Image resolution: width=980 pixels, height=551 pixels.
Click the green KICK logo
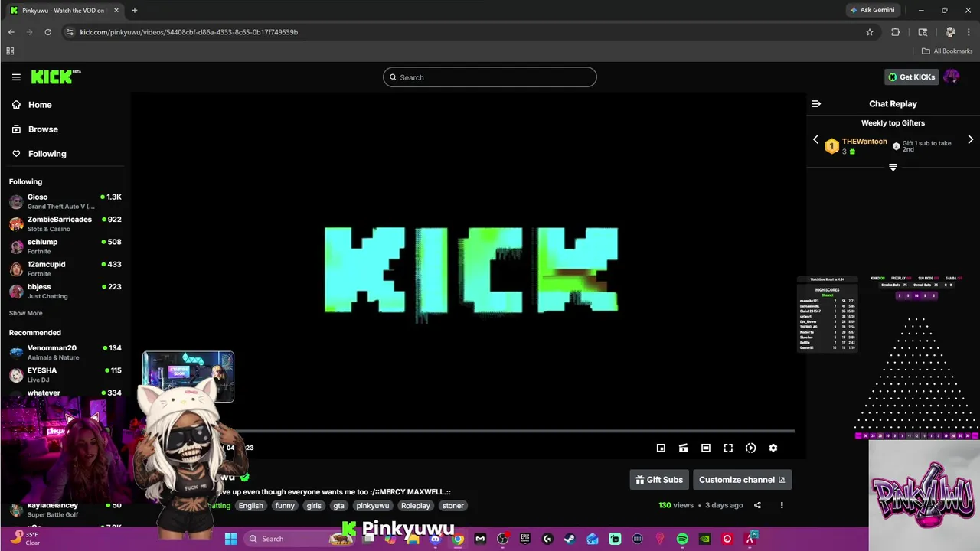point(56,77)
